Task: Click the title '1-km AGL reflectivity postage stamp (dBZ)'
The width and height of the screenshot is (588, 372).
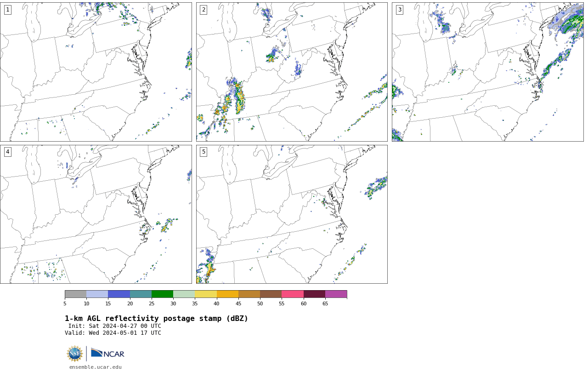Action: [x=156, y=319]
